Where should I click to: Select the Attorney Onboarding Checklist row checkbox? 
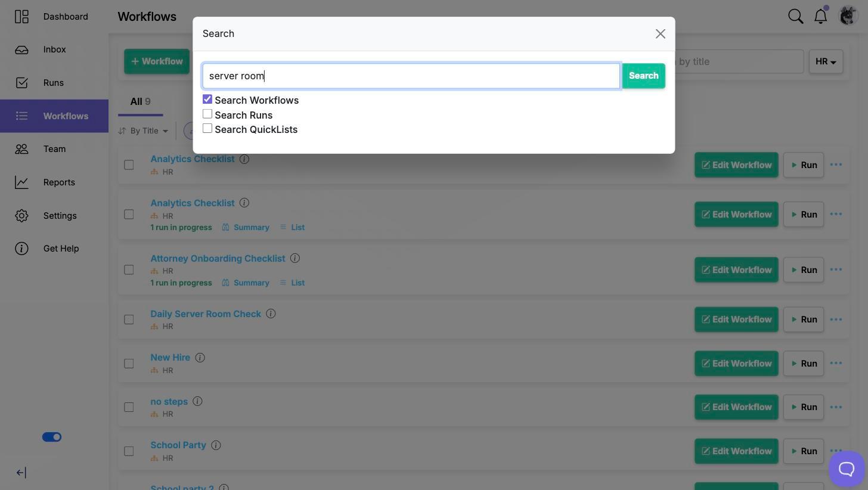(129, 269)
